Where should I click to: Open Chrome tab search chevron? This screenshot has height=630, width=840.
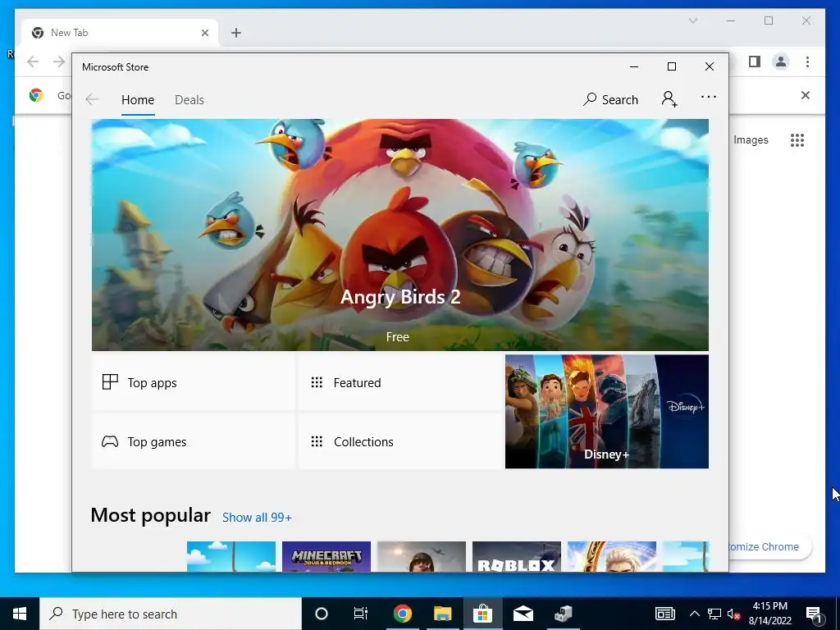tap(692, 21)
